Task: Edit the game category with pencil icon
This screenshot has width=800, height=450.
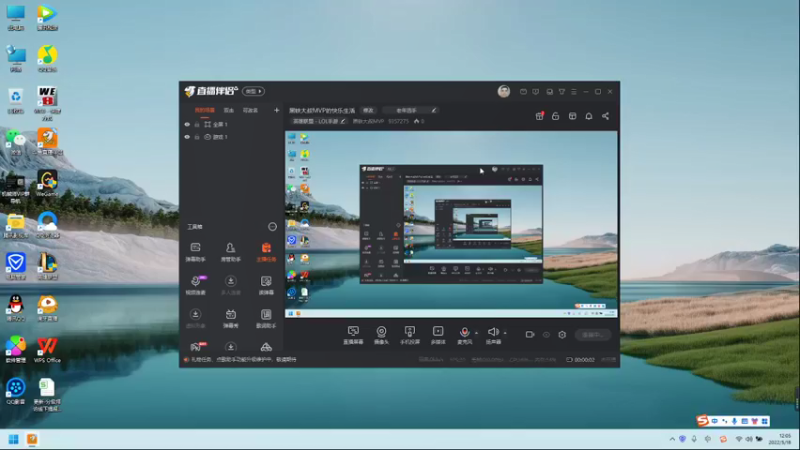Action: coord(343,121)
